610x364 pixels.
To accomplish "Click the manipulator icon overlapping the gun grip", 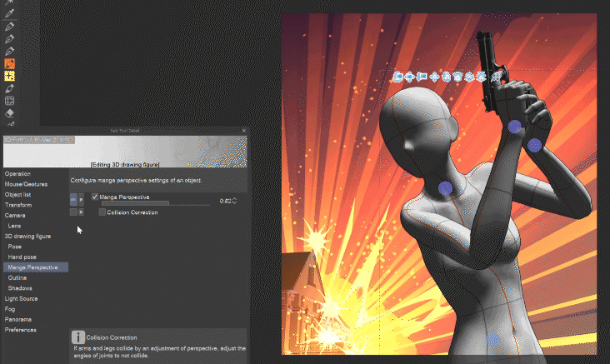I will tap(497, 77).
